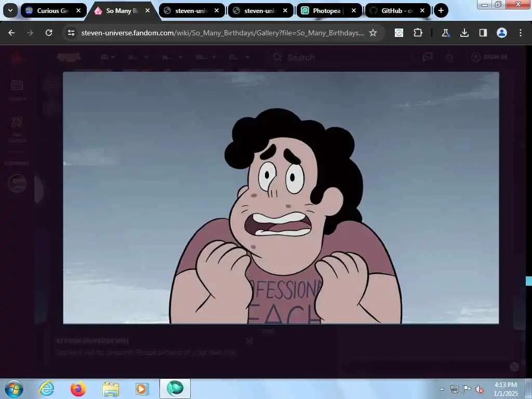The image size is (532, 399).
Task: Bookmark this page with the star
Action: tap(373, 33)
